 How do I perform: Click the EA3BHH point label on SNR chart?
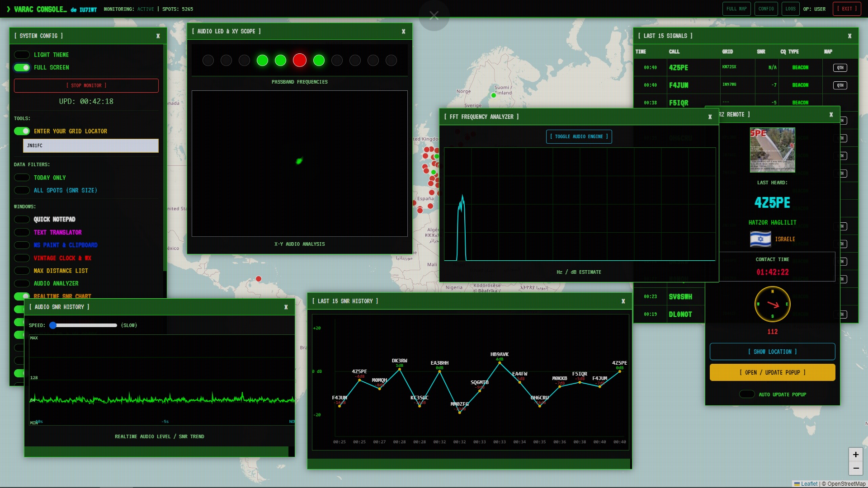(x=439, y=363)
